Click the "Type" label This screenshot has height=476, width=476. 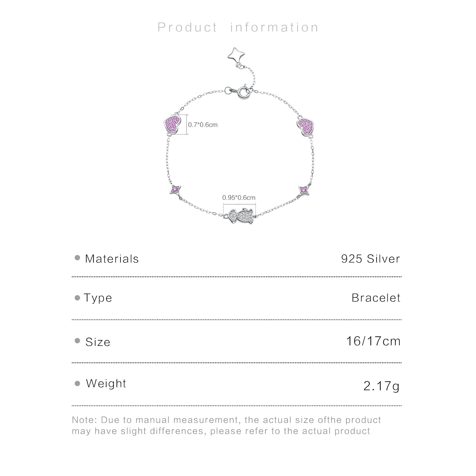(x=98, y=298)
